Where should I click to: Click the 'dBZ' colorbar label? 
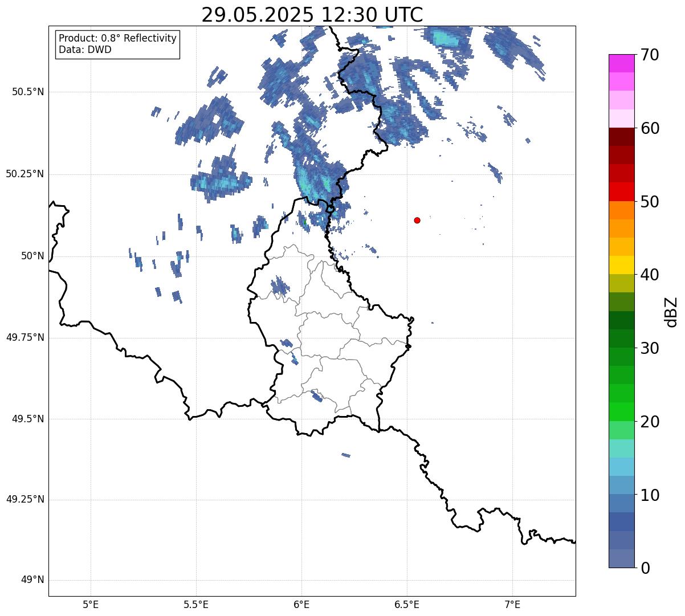[x=671, y=311]
